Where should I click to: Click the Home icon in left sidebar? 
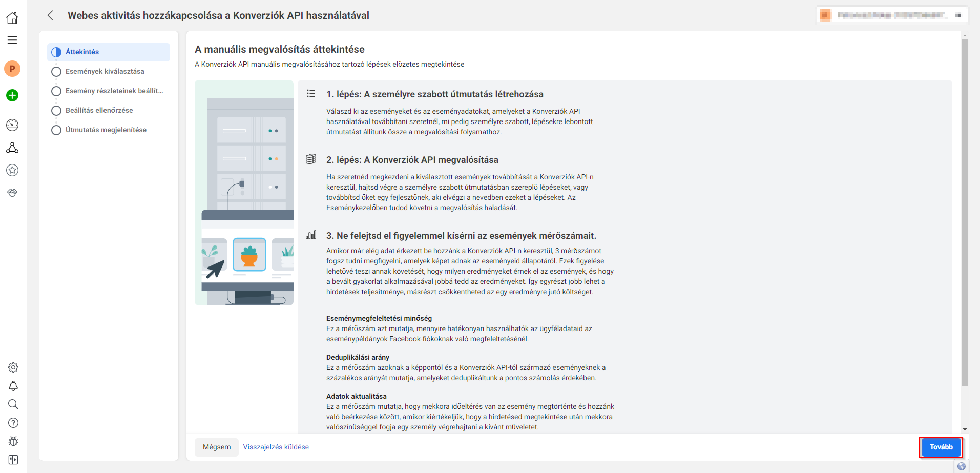coord(12,18)
